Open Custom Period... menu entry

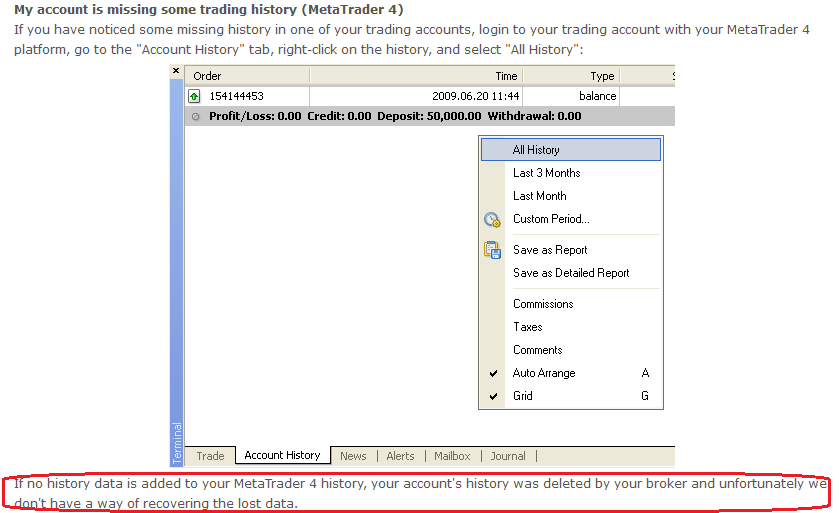click(x=571, y=219)
